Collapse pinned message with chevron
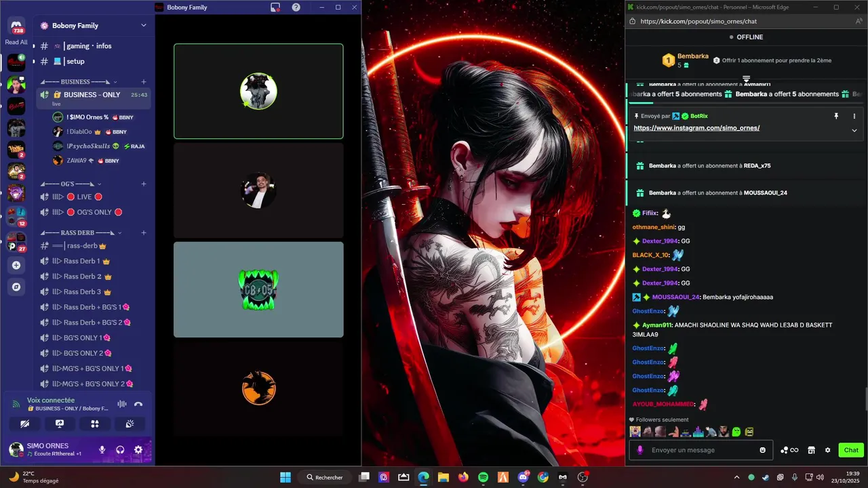868x488 pixels. 854,130
